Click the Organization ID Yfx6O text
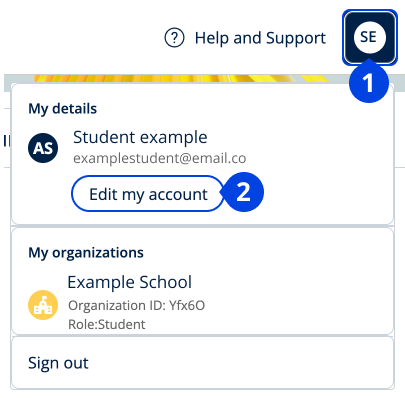The height and width of the screenshot is (398, 405). point(136,305)
